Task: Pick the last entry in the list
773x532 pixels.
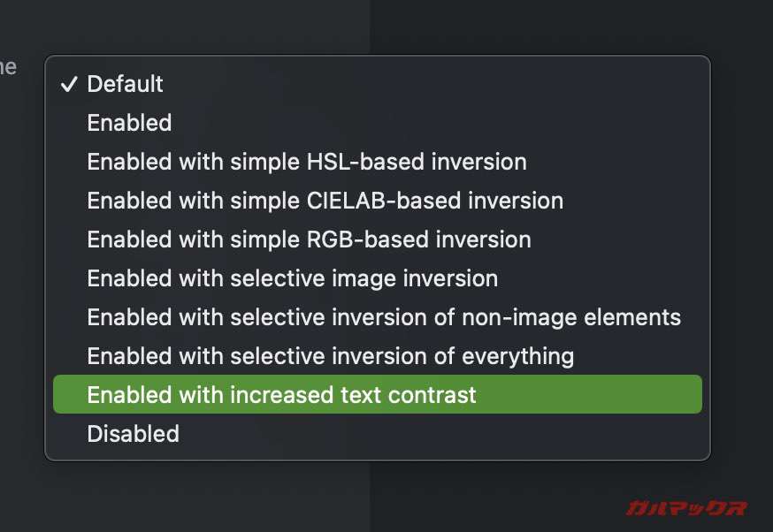Action: click(x=133, y=434)
